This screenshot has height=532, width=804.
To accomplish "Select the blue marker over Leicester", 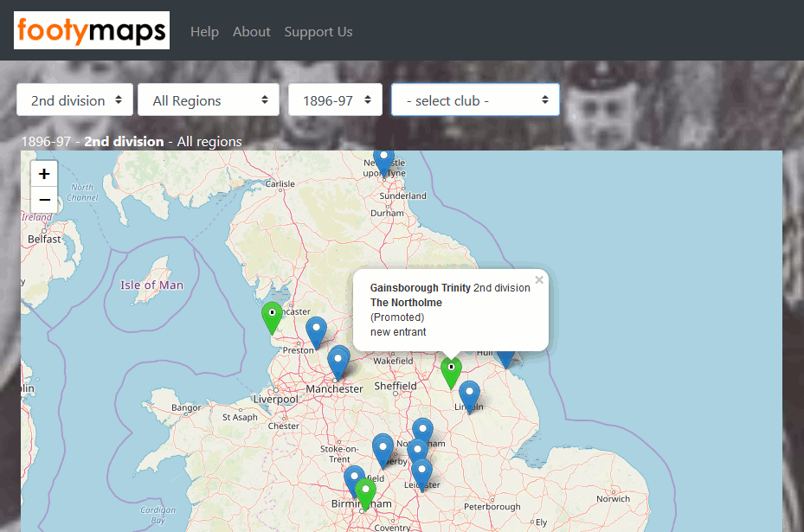I will 421,474.
